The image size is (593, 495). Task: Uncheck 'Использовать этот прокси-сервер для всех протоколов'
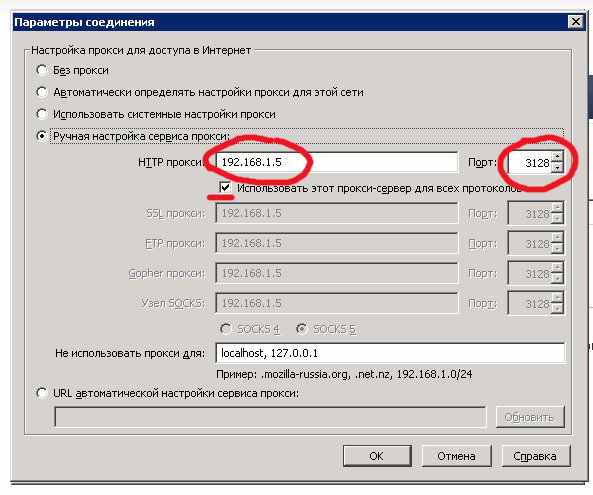tap(225, 188)
